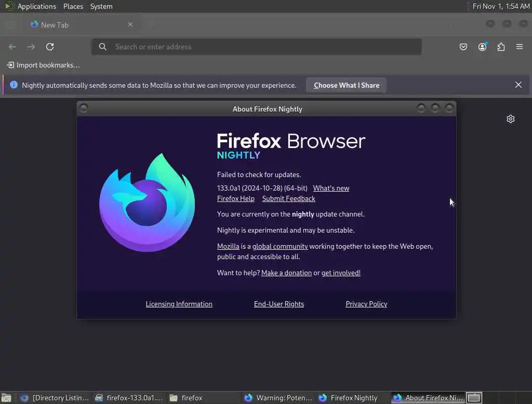Switch to About Firefox Ni... taskbar window
The width and height of the screenshot is (532, 404).
(x=428, y=398)
